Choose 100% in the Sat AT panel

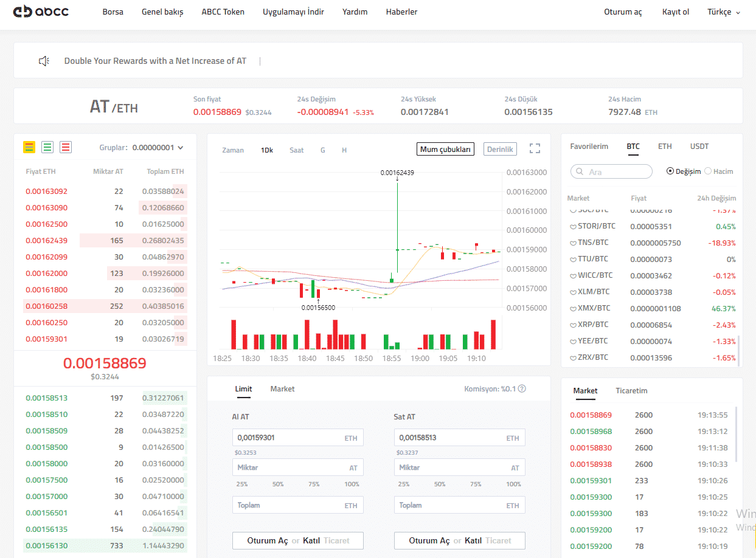click(x=514, y=484)
